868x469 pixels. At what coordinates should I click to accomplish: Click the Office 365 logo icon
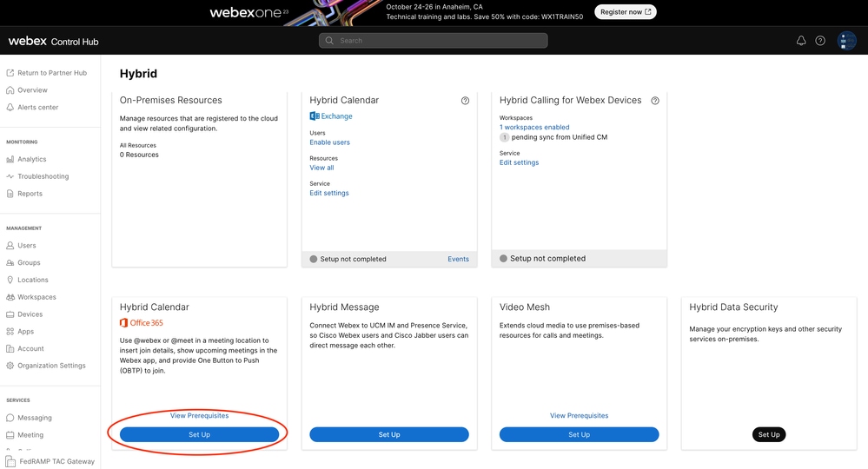pos(124,323)
